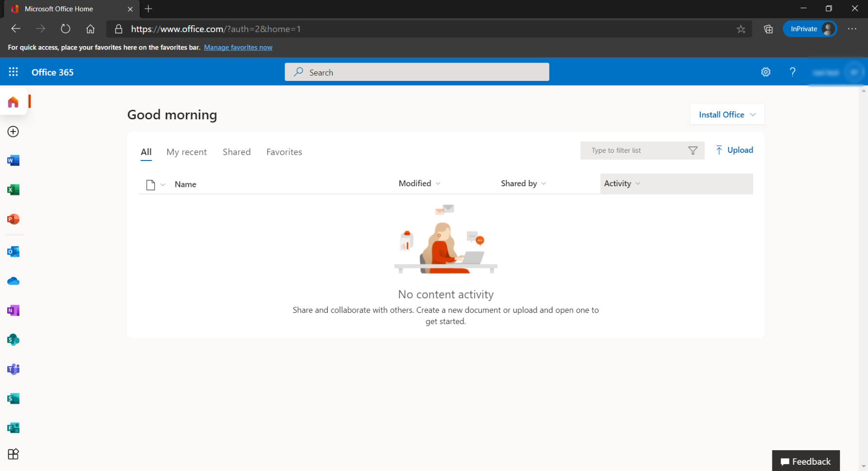
Task: Switch to My recent tab
Action: pyautogui.click(x=187, y=152)
